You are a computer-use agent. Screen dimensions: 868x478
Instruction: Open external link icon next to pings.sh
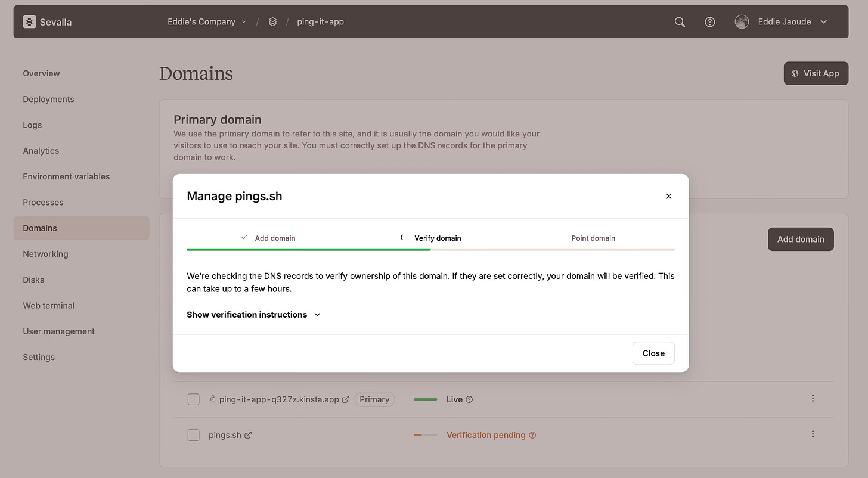point(249,435)
